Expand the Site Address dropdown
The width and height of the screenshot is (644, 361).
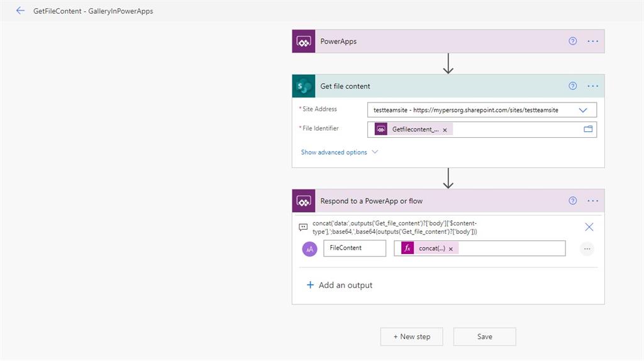coord(583,110)
